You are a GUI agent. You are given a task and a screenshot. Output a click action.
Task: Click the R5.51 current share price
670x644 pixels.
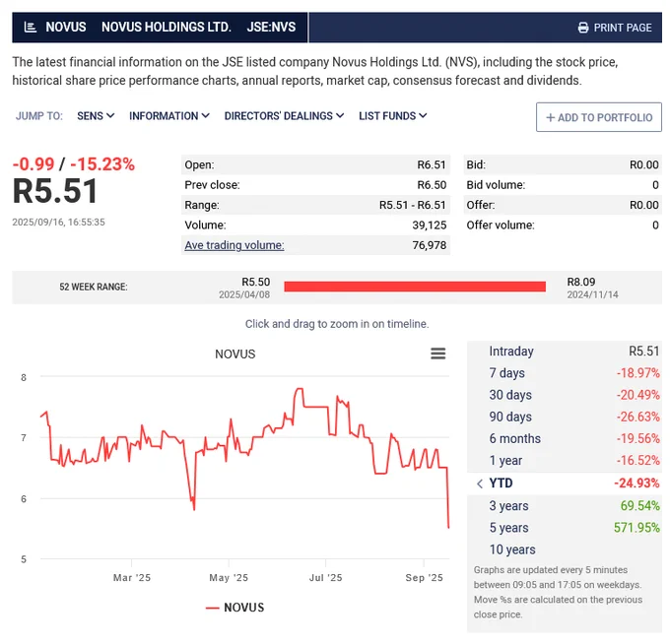(55, 191)
